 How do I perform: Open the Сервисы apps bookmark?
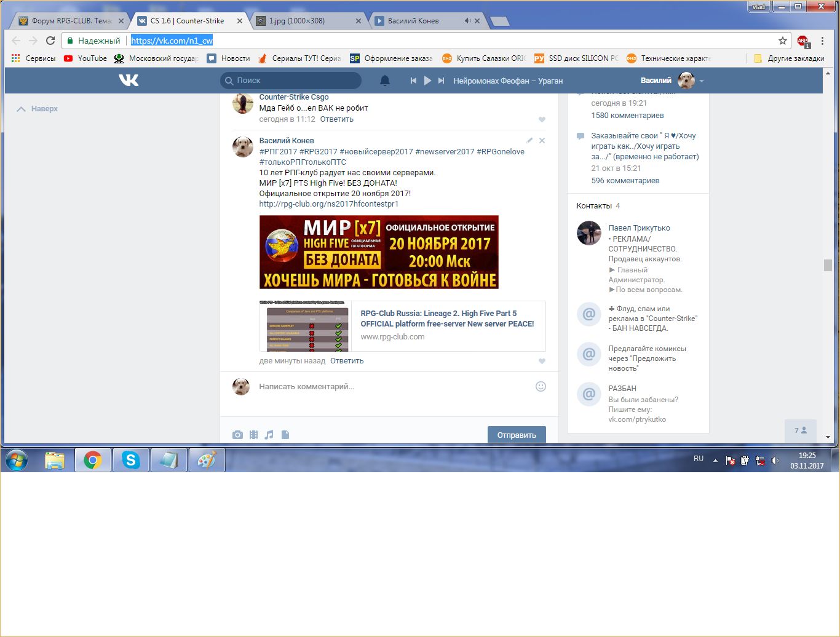34,58
